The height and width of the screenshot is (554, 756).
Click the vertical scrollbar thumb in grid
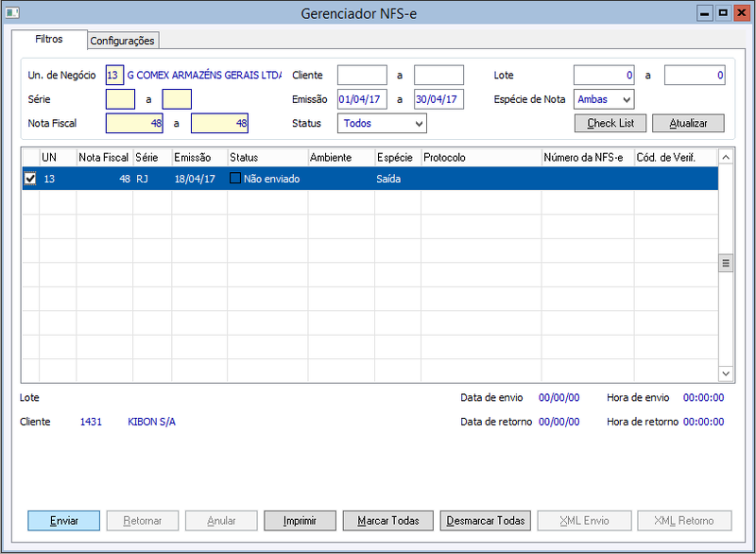coord(726,263)
